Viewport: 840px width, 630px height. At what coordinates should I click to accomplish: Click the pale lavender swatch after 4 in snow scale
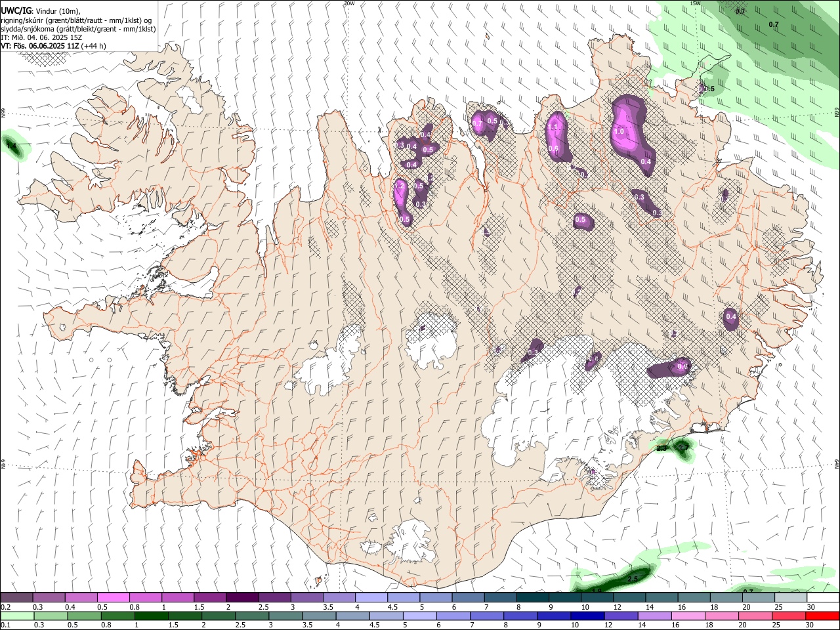[371, 598]
